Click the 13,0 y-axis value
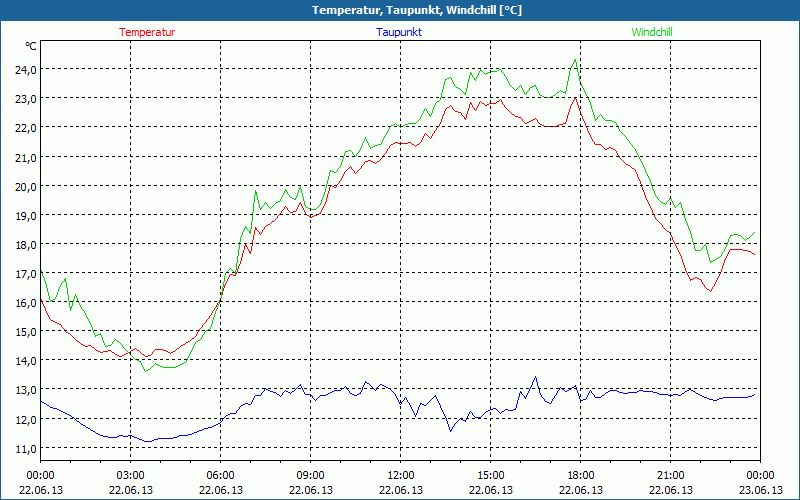The image size is (800, 500). [26, 390]
